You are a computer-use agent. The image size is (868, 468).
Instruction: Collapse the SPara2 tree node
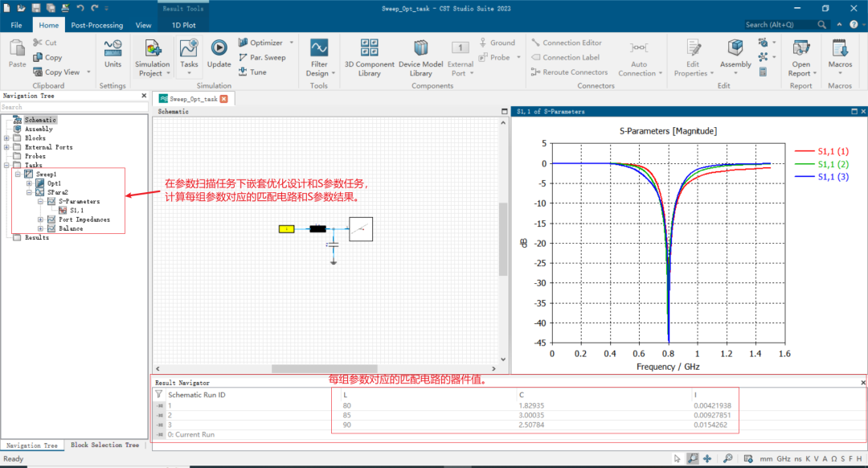(x=29, y=192)
